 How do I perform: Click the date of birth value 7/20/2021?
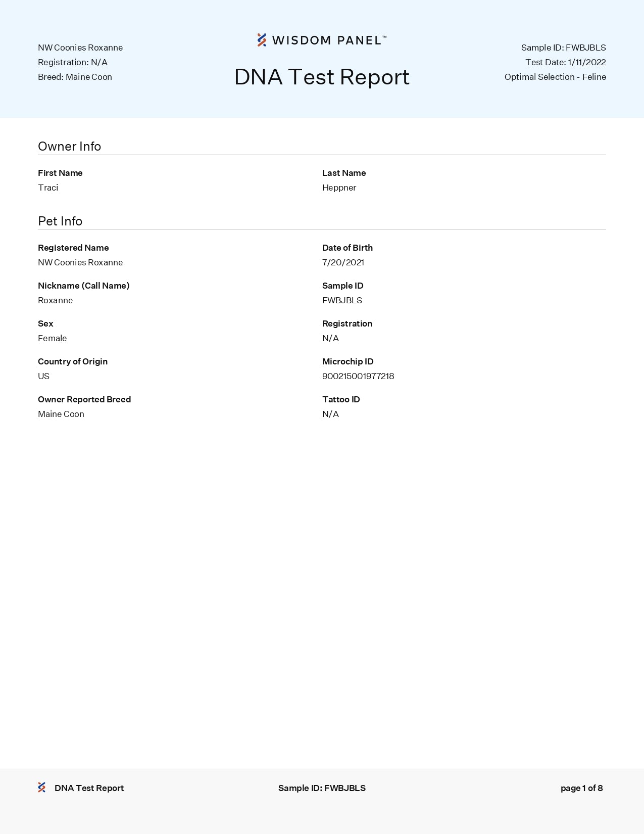pos(343,262)
